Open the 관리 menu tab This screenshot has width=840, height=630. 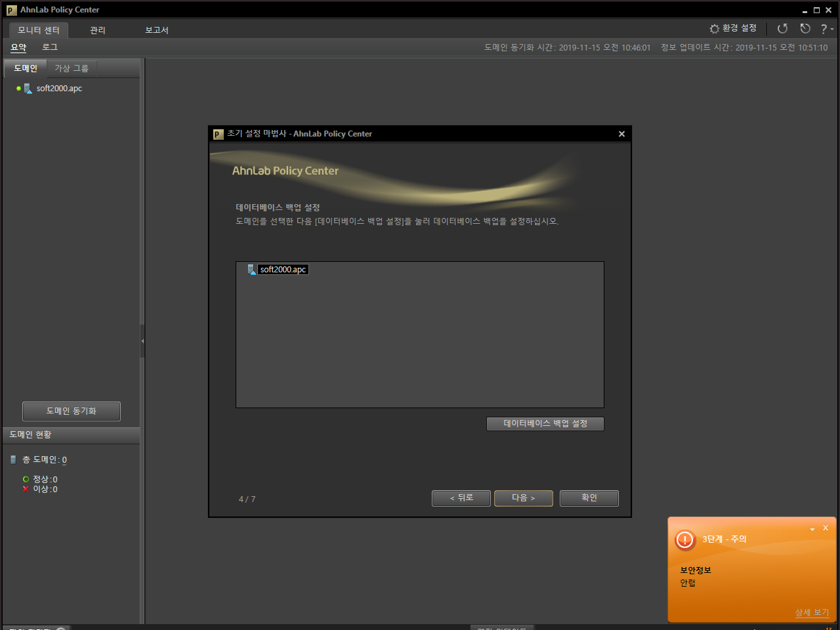98,30
